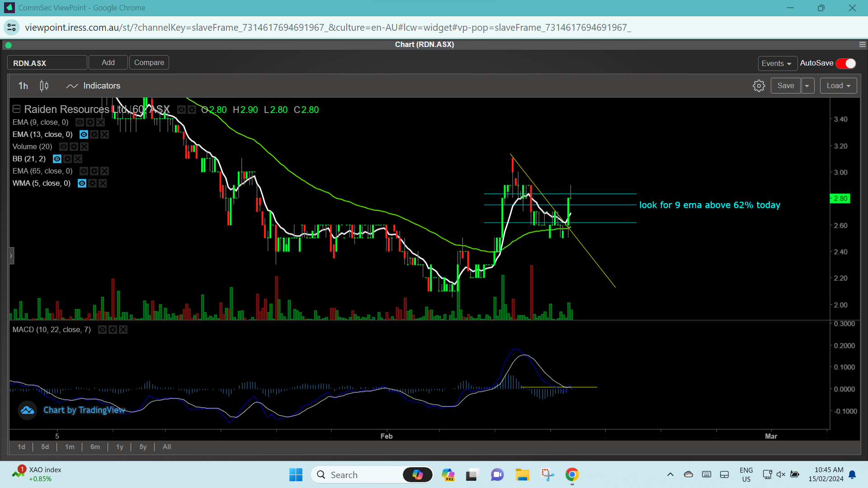Click the RDN.ASX symbol input field
Screen dimensions: 868x488
coord(47,63)
